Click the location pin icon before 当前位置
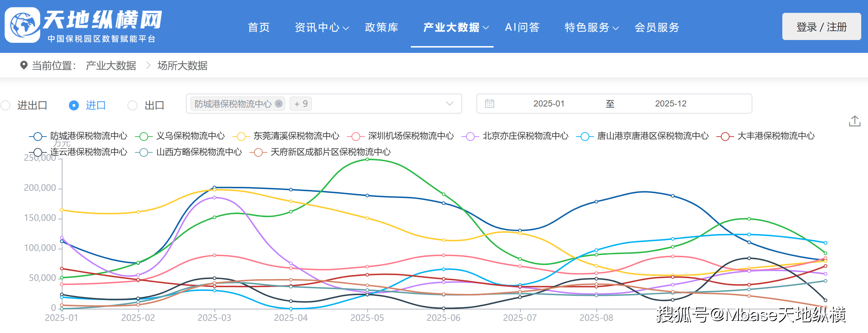The height and width of the screenshot is (333, 868). [24, 65]
